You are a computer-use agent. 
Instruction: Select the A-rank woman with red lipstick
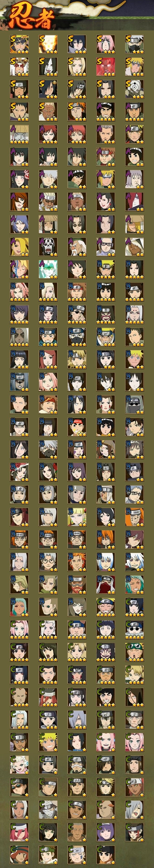106,202
